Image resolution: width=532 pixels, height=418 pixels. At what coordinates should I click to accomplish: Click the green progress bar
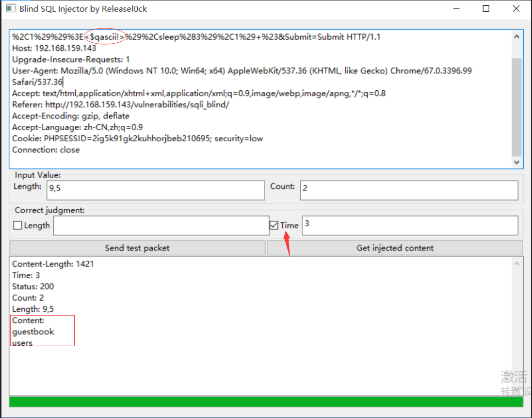point(266,401)
